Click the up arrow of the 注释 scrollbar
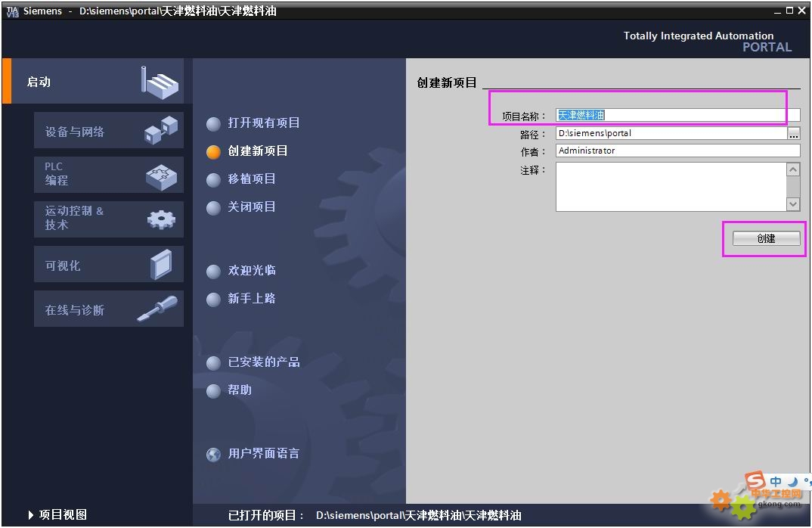Viewport: 812px width, 528px height. (793, 169)
